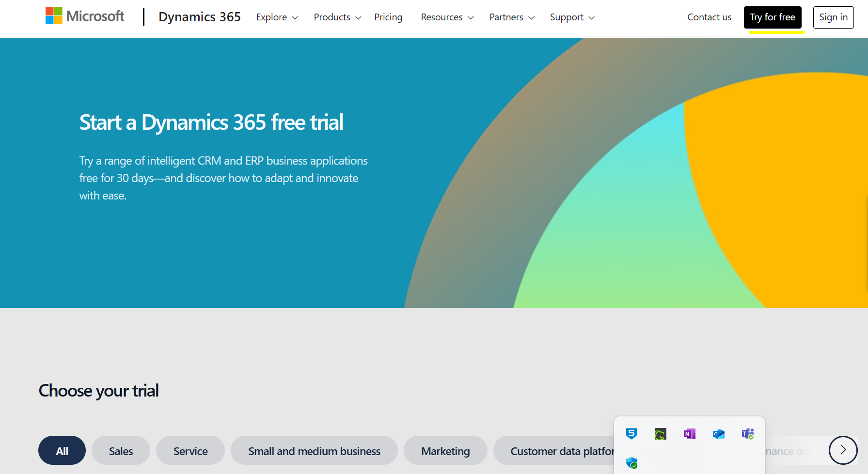Select Customer data platform filter
Screen dimensions: 868x474
point(554,450)
